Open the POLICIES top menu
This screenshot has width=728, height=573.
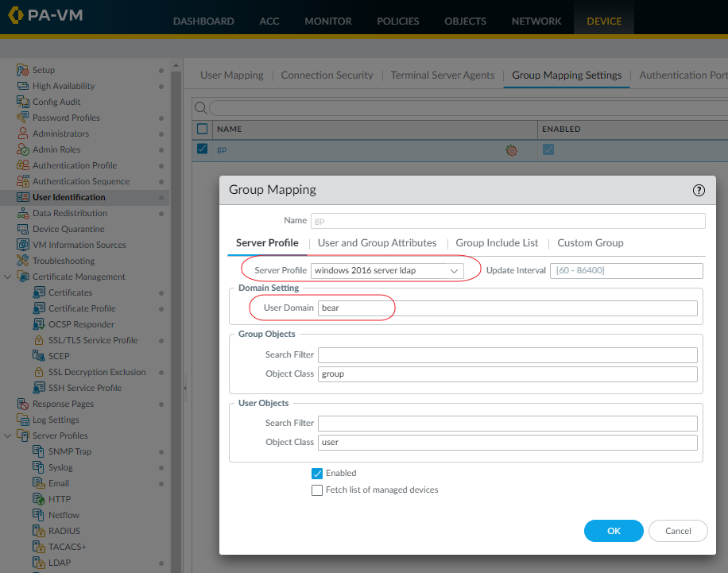click(x=398, y=21)
